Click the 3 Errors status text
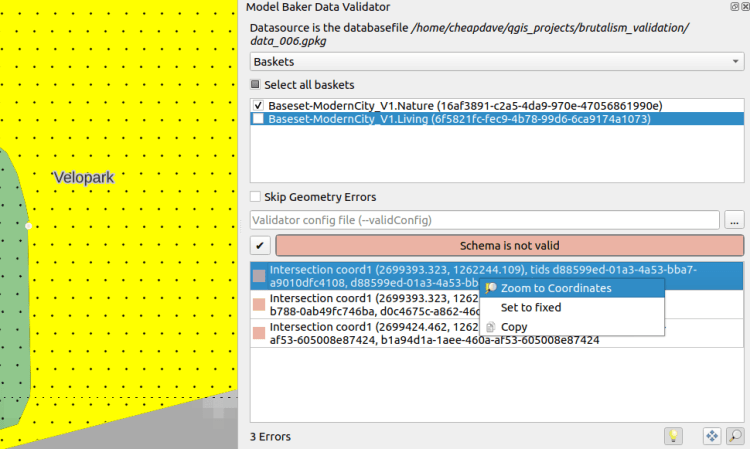Screen dimensions: 750x449 click(x=270, y=437)
